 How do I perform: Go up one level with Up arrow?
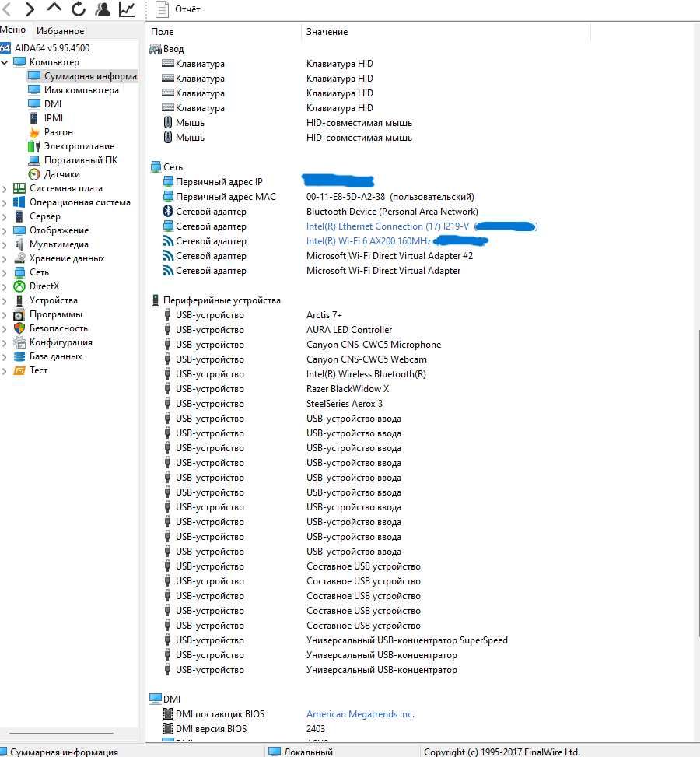click(54, 8)
